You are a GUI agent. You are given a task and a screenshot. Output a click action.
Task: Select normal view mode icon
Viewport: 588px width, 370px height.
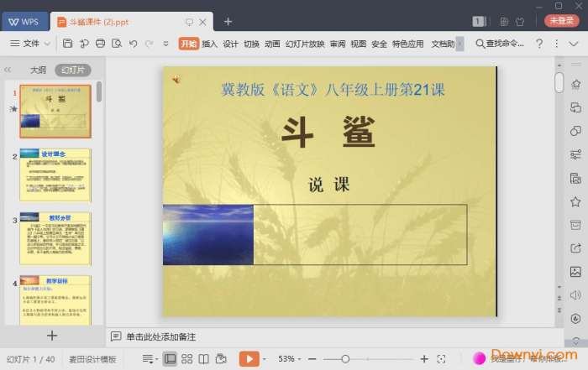click(x=170, y=359)
